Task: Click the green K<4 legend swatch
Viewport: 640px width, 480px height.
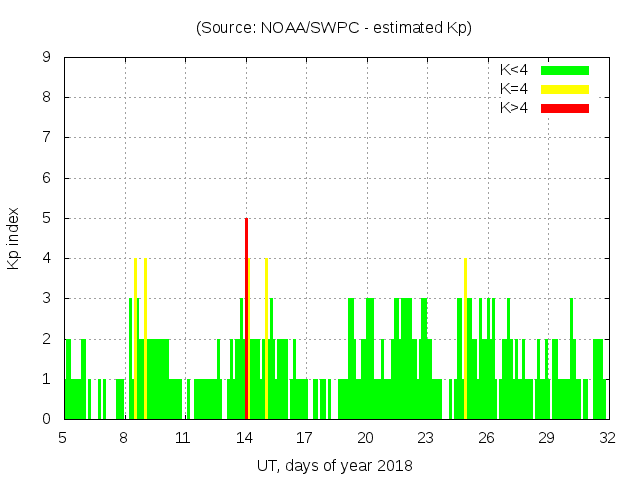Action: tap(565, 70)
